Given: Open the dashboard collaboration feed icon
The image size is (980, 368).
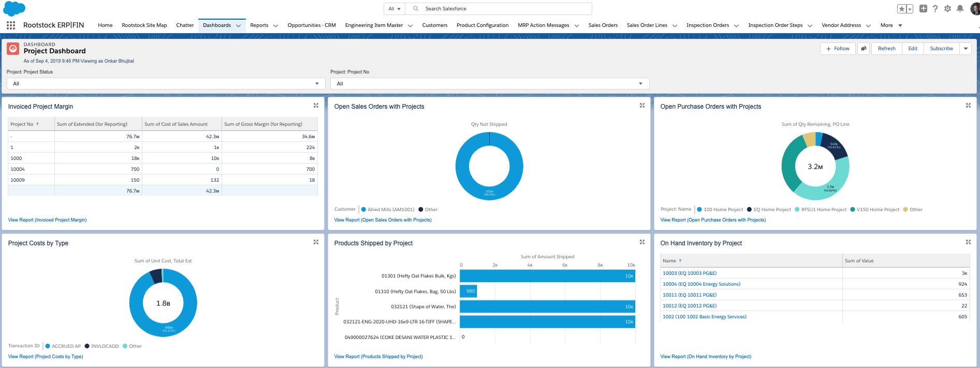Looking at the screenshot, I should (x=864, y=49).
